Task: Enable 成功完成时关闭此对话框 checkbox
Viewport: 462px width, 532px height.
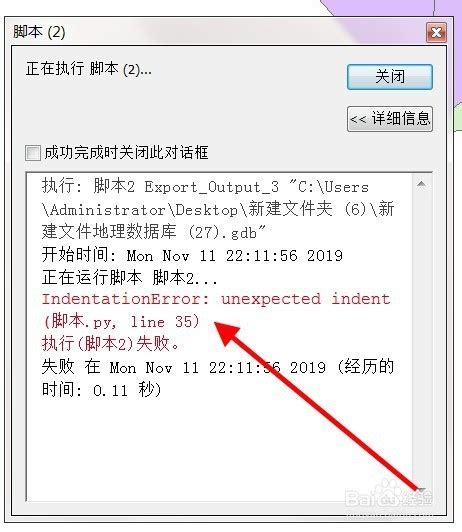Action: (x=33, y=153)
